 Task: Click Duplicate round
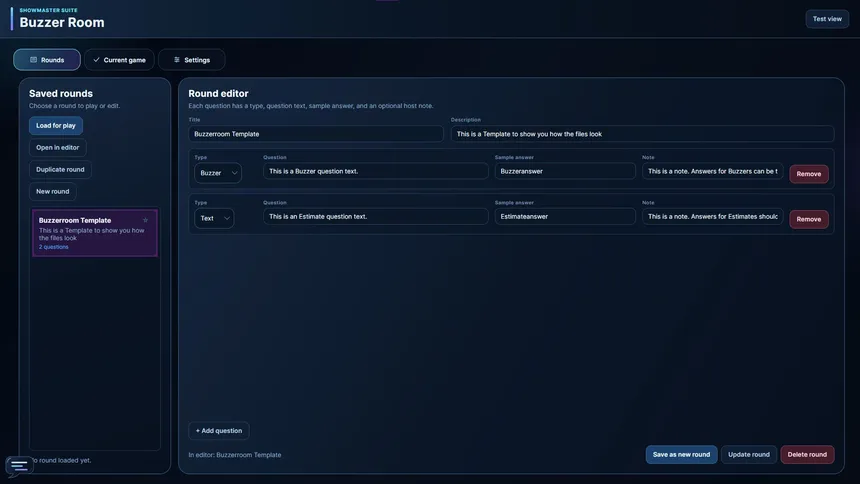(60, 170)
